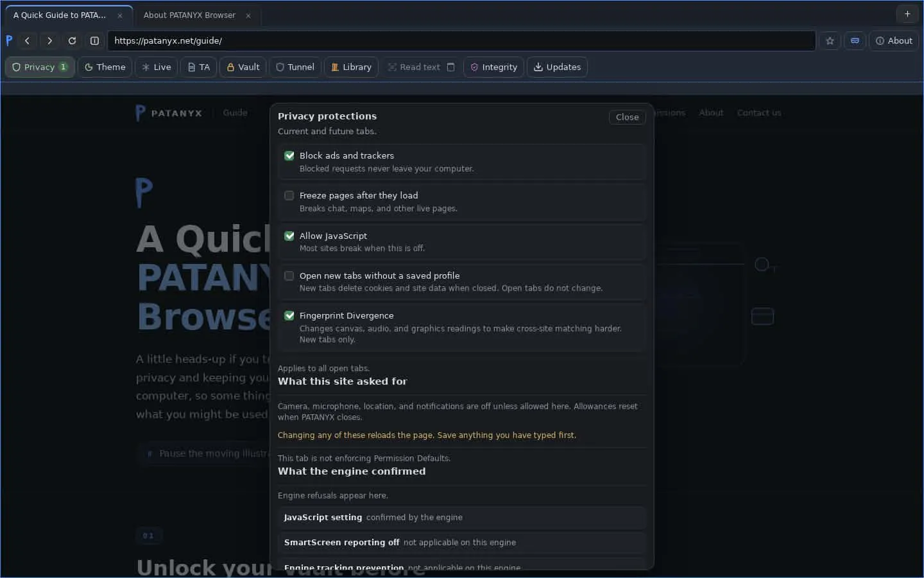
Task: Click the Read text button
Action: [x=414, y=67]
